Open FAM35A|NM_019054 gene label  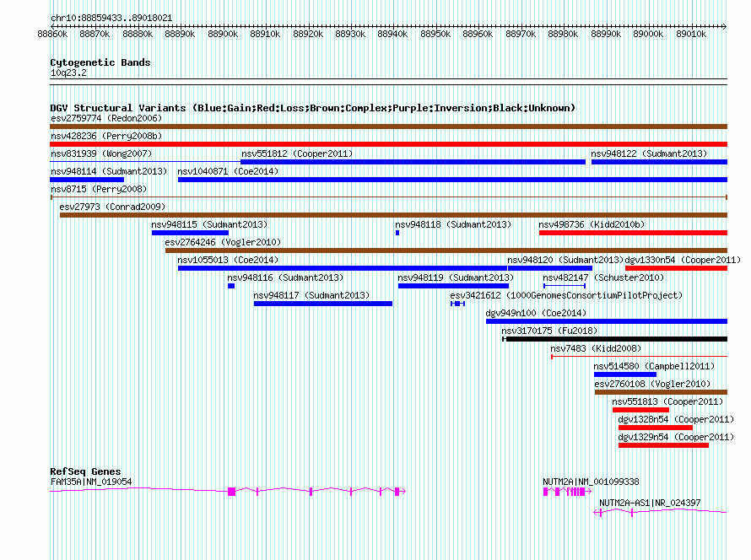91,482
